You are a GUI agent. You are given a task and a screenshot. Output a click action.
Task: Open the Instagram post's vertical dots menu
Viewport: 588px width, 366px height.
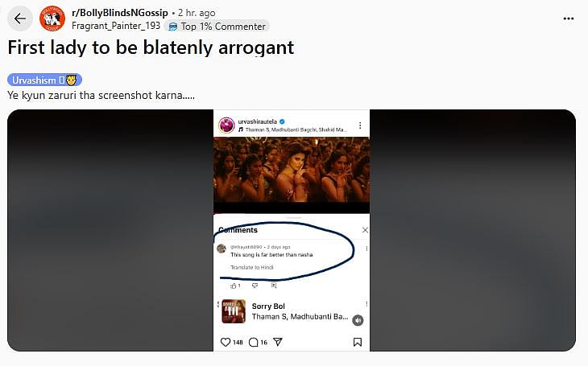(360, 125)
